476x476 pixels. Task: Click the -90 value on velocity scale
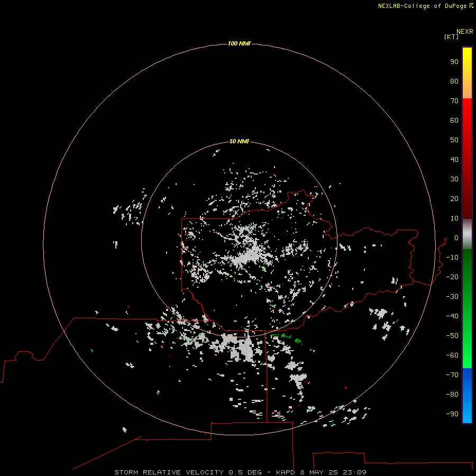(x=452, y=414)
